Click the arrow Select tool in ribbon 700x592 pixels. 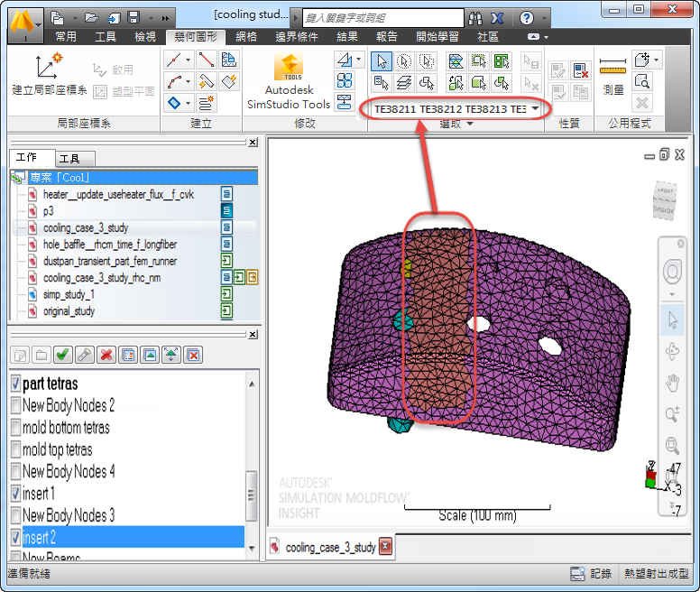click(382, 61)
